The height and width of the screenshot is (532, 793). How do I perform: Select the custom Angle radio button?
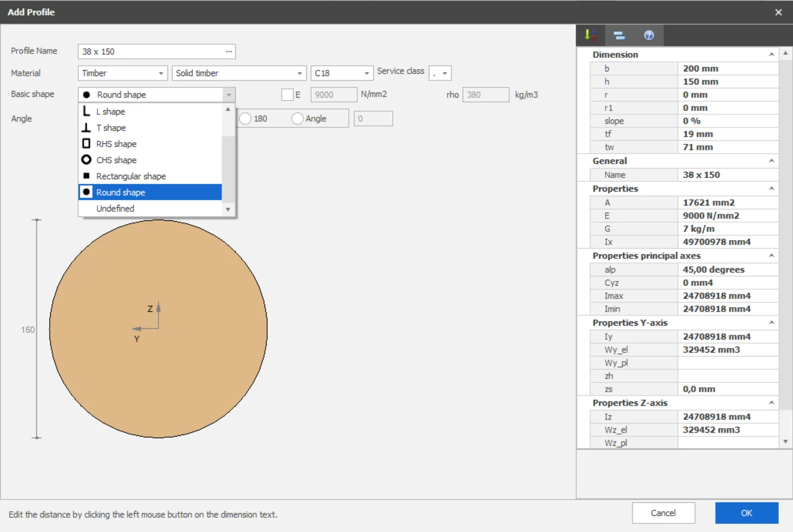[297, 119]
